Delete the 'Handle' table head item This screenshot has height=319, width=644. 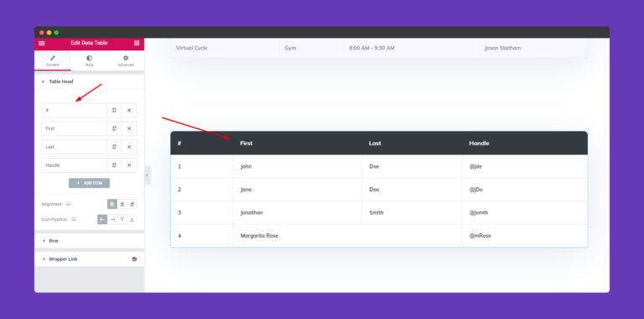tap(129, 165)
